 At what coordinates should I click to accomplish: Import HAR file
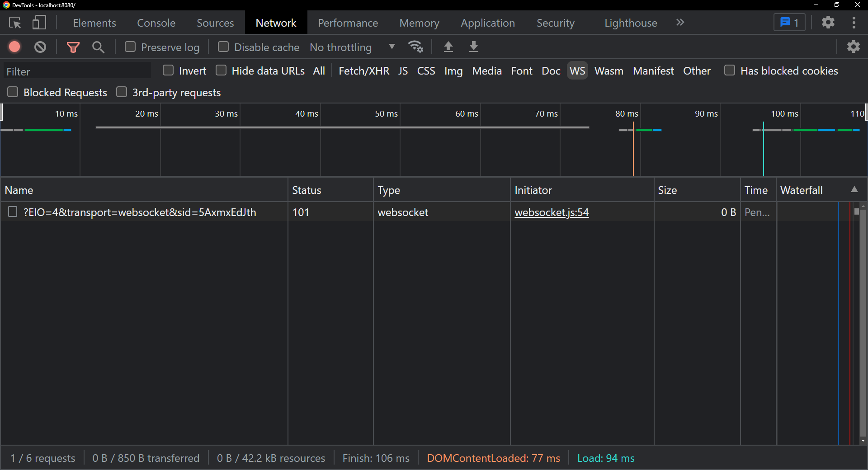click(x=448, y=47)
